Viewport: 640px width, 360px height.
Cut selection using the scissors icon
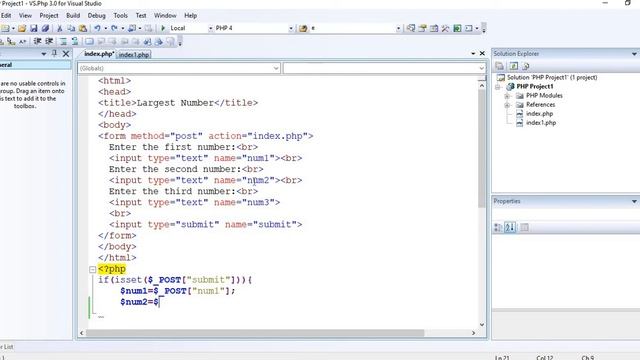pyautogui.click(x=60, y=28)
